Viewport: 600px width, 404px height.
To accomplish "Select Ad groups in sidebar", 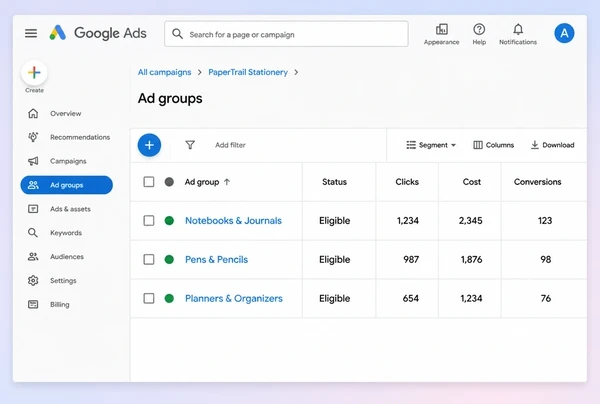I will coord(67,185).
